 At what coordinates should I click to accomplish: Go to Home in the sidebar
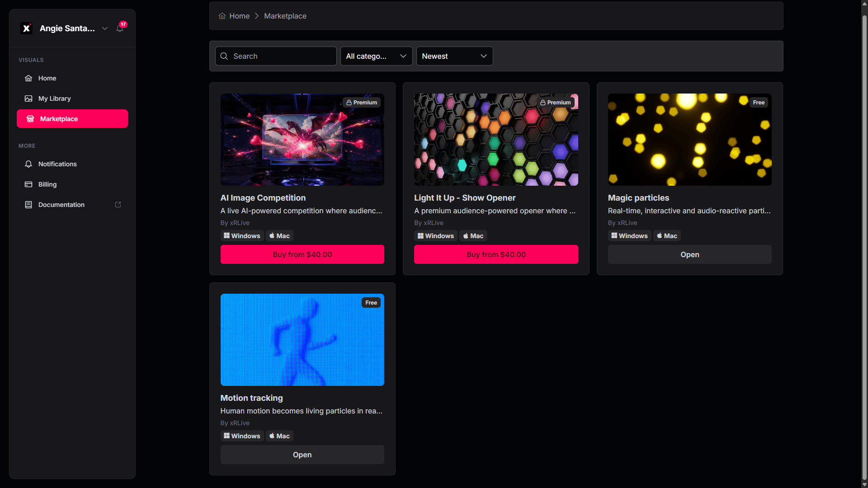point(72,78)
